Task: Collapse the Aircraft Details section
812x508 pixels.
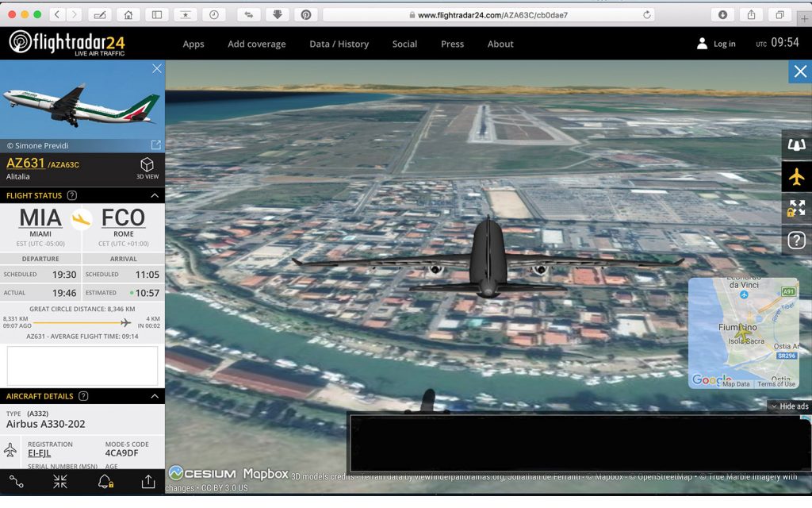Action: click(155, 396)
